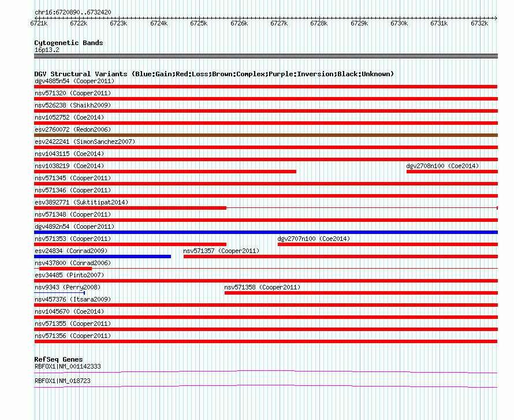Click the nsv457376 (Itsara2009) label
Image resolution: width=514 pixels, height=420 pixels.
(x=73, y=299)
